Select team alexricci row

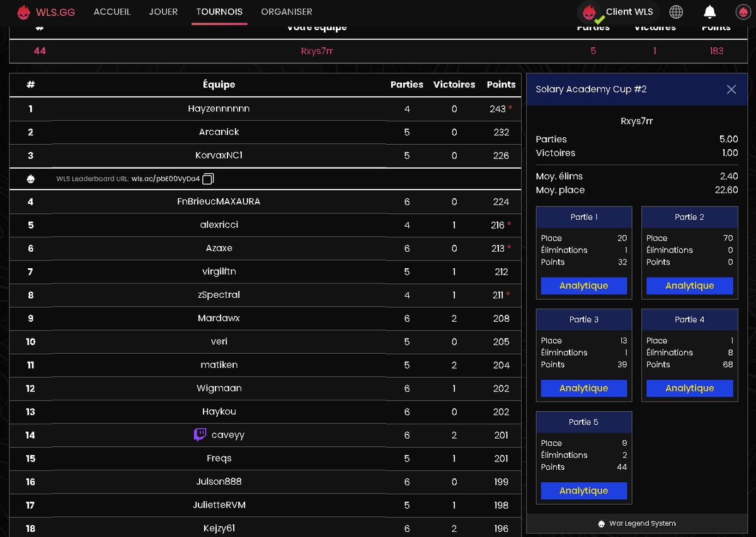pyautogui.click(x=265, y=225)
